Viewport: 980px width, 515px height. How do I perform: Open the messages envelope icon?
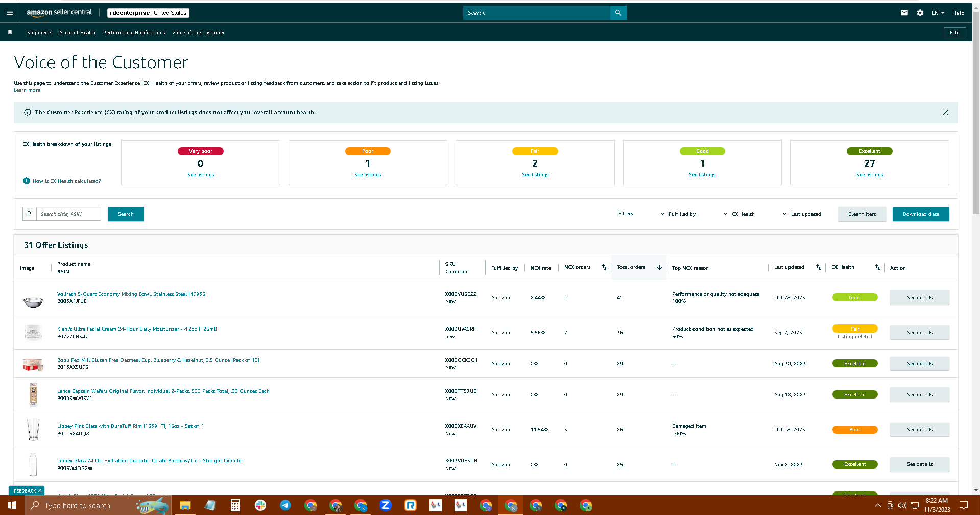tap(904, 13)
